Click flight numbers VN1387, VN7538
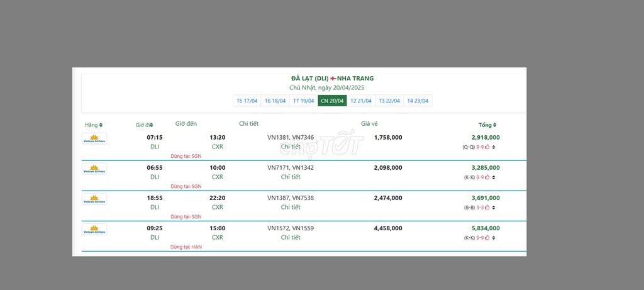This screenshot has width=644, height=290. (x=291, y=198)
